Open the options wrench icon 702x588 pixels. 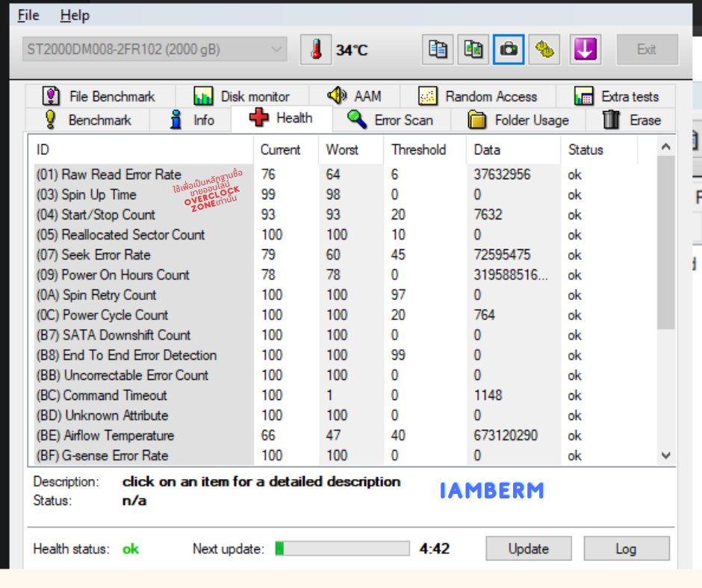click(544, 50)
